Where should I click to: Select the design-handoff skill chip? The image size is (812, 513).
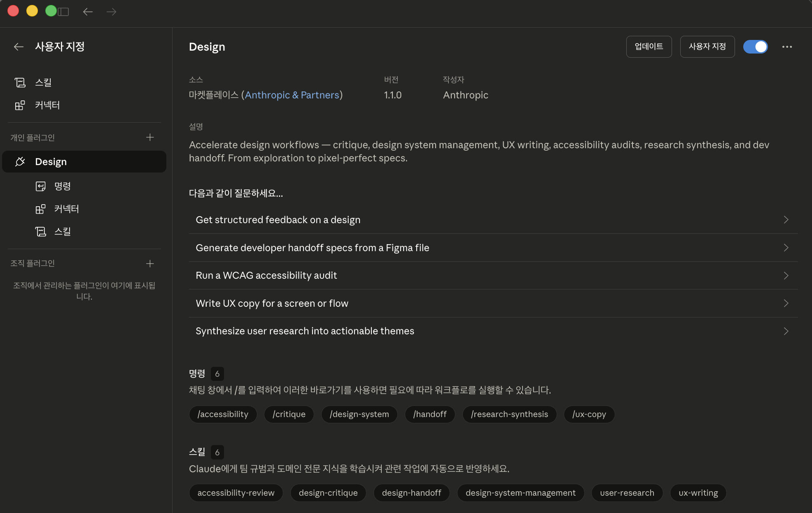click(411, 493)
